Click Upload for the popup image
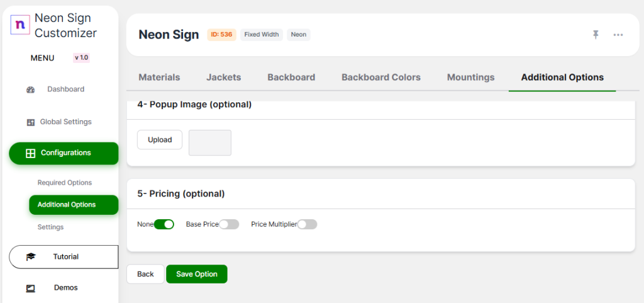This screenshot has height=303, width=644. tap(160, 140)
